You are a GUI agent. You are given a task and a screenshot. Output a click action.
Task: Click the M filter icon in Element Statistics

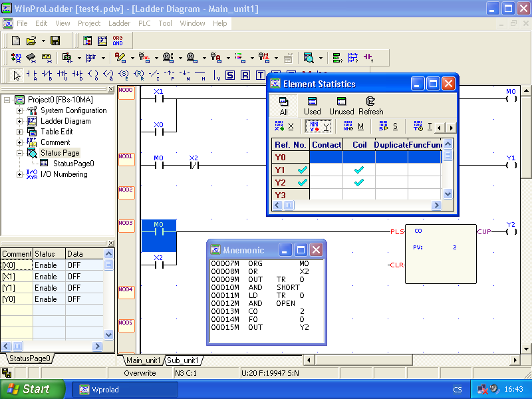pyautogui.click(x=348, y=126)
